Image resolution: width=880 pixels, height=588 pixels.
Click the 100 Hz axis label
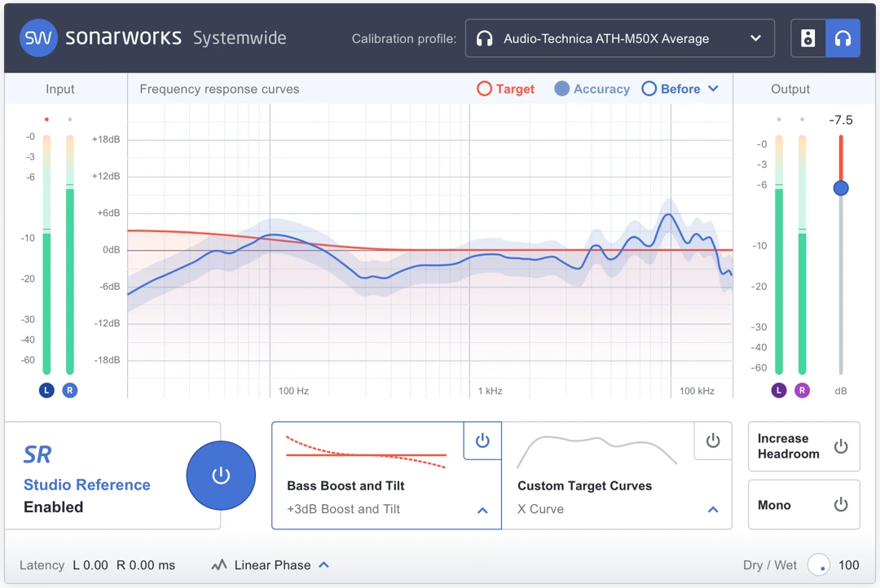293,390
